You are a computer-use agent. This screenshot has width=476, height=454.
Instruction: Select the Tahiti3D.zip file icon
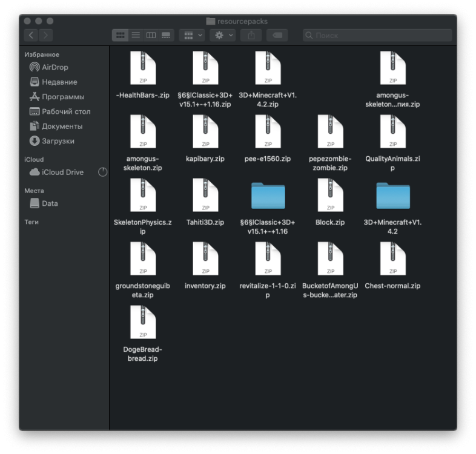(x=205, y=195)
